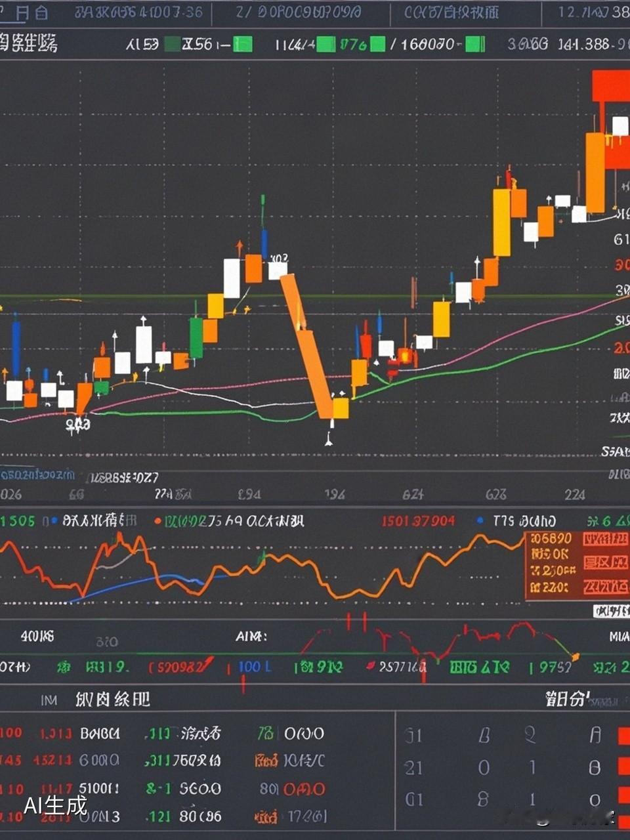Click the green '73' cell in the bottom table

tap(266, 733)
